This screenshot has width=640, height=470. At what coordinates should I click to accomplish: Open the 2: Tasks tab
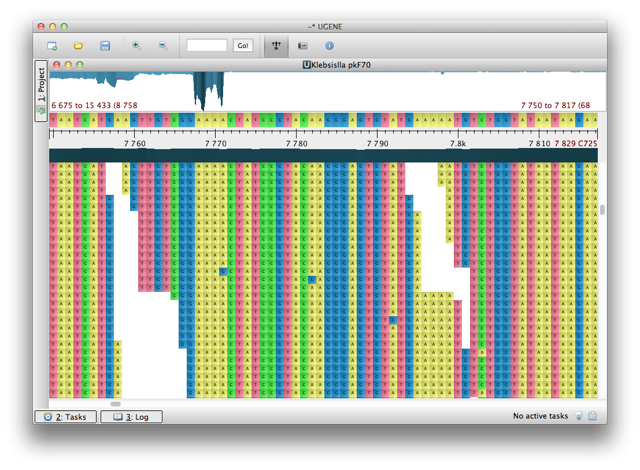tap(66, 417)
